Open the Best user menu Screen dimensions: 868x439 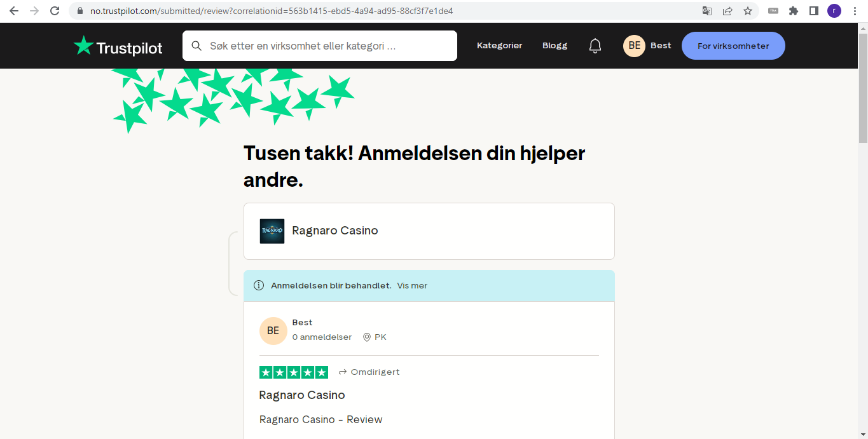[x=661, y=46]
